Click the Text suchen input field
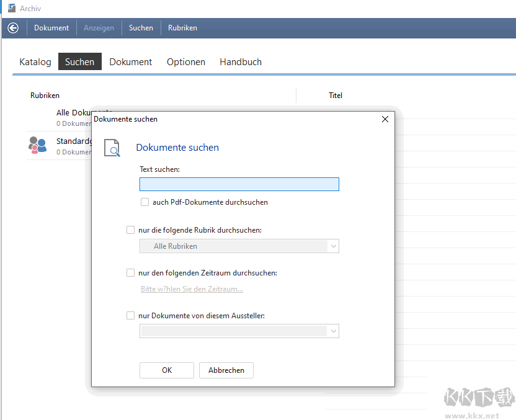Viewport: 516px width, 420px height. coord(239,184)
